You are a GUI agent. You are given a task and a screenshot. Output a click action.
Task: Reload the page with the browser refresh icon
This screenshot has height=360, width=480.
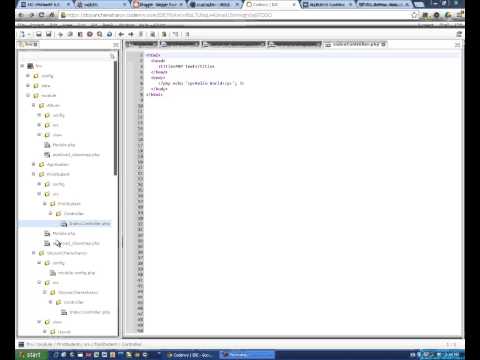(x=42, y=15)
